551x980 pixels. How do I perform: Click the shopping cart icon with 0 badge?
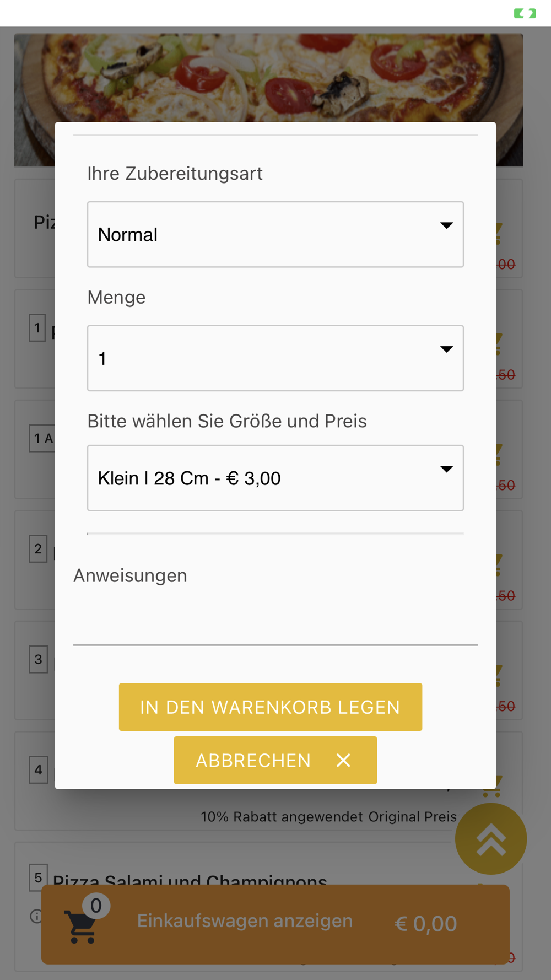point(82,926)
